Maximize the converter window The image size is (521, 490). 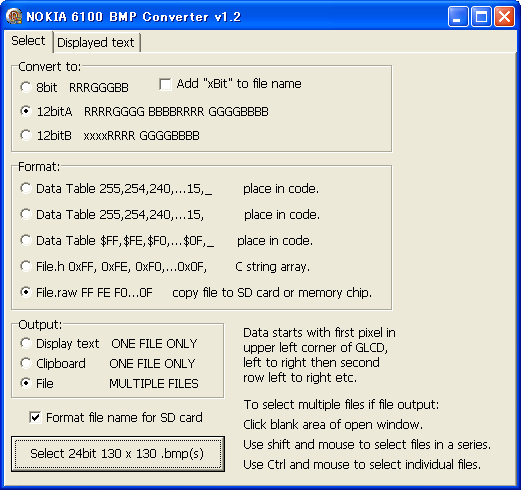click(x=481, y=16)
